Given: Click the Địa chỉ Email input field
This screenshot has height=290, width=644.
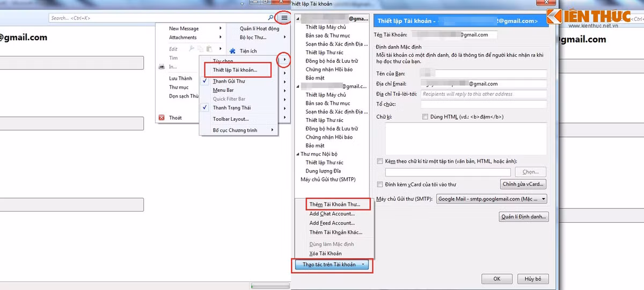Looking at the screenshot, I should (x=484, y=84).
